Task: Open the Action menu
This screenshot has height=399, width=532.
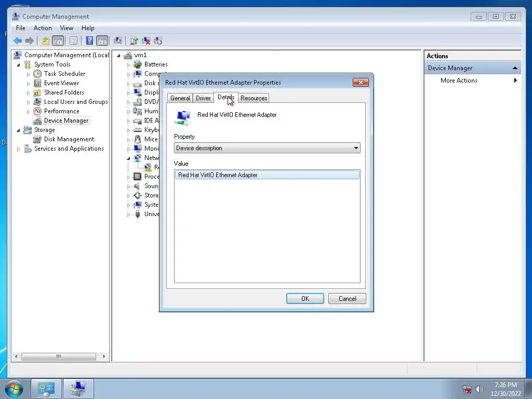Action: 43,28
